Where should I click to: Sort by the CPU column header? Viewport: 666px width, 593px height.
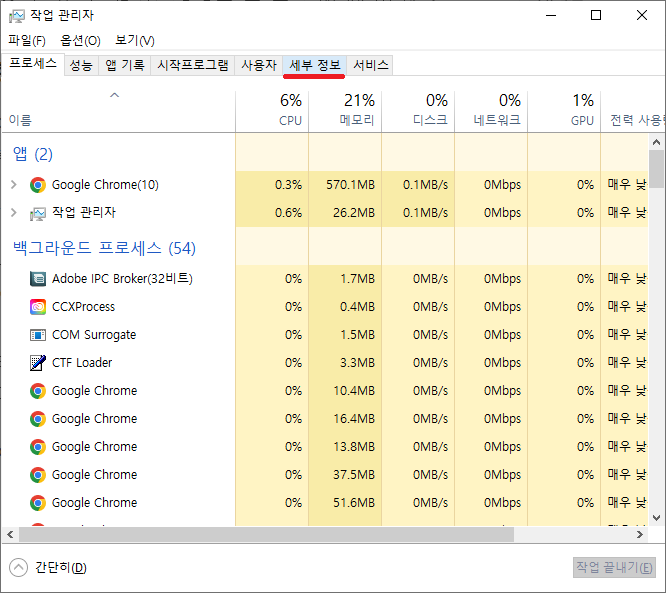272,110
